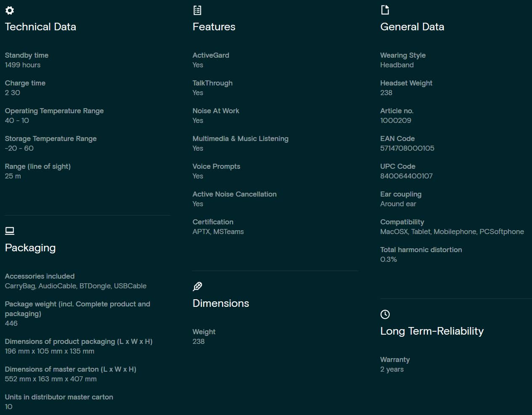
Task: Click the "-20 - 60" value
Action: point(19,148)
